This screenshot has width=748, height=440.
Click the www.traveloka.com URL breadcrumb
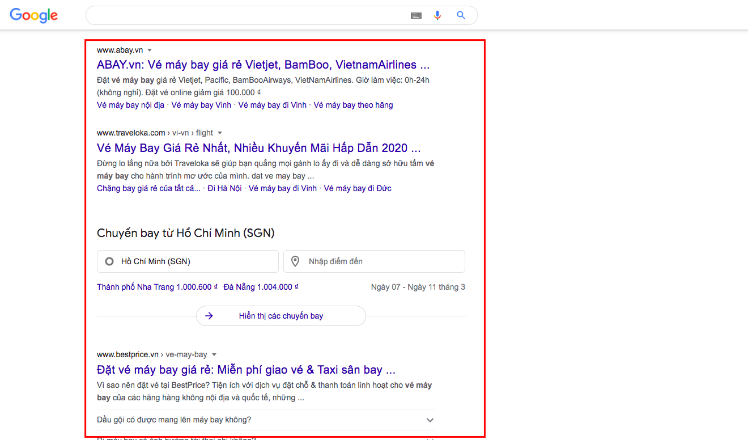(155, 133)
